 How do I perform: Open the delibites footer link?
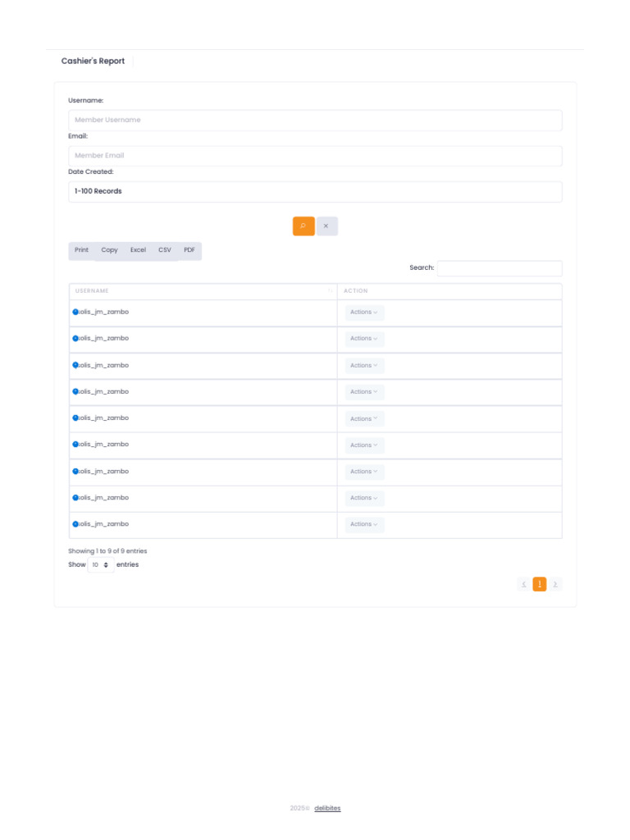[327, 808]
